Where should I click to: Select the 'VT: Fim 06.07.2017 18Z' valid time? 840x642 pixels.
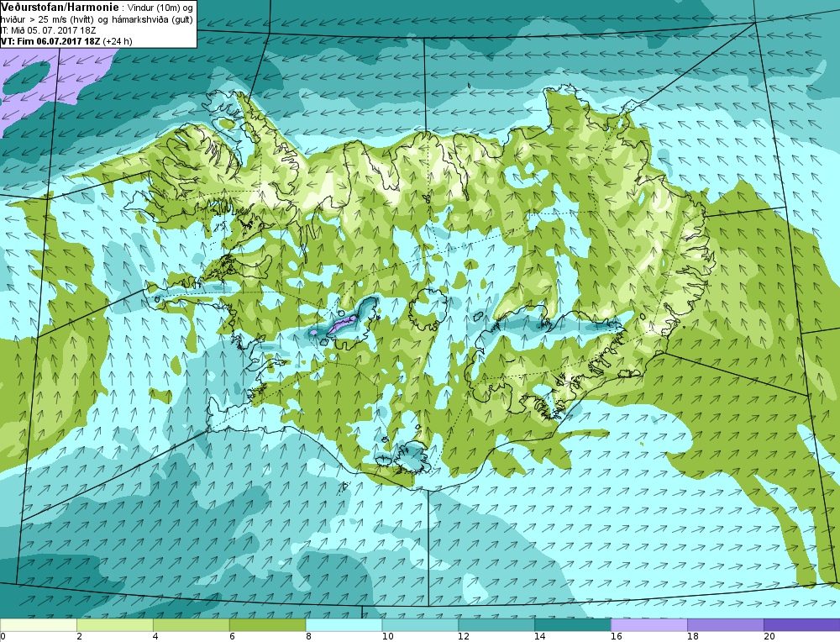50,41
